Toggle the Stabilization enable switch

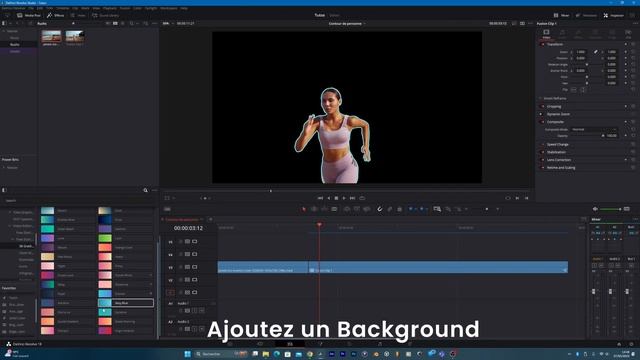coord(542,152)
